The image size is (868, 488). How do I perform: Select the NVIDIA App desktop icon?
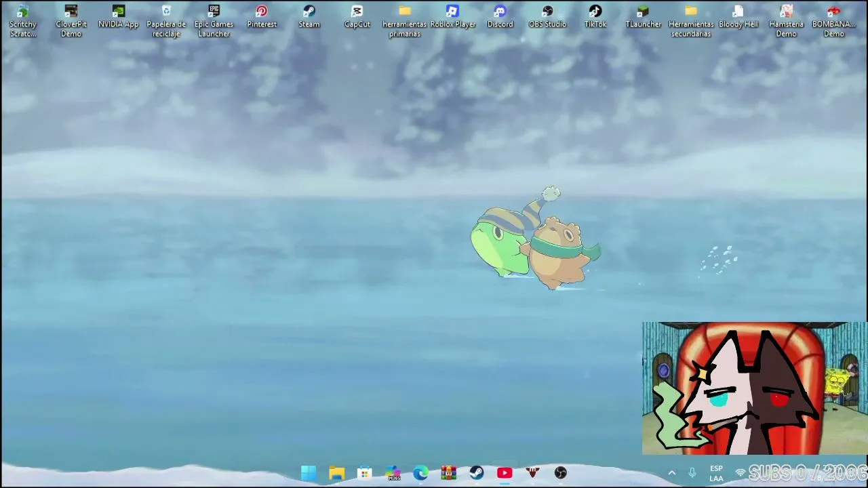tap(119, 17)
